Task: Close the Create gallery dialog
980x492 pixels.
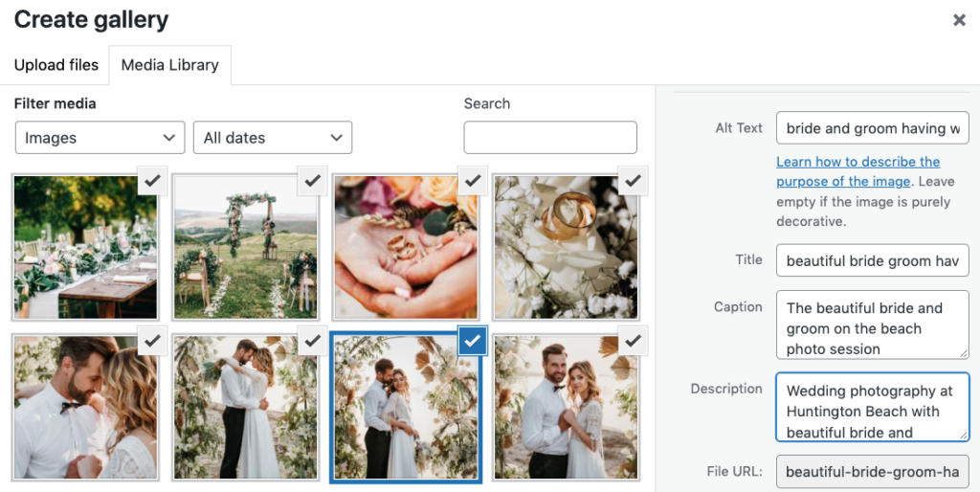Action: click(x=959, y=20)
